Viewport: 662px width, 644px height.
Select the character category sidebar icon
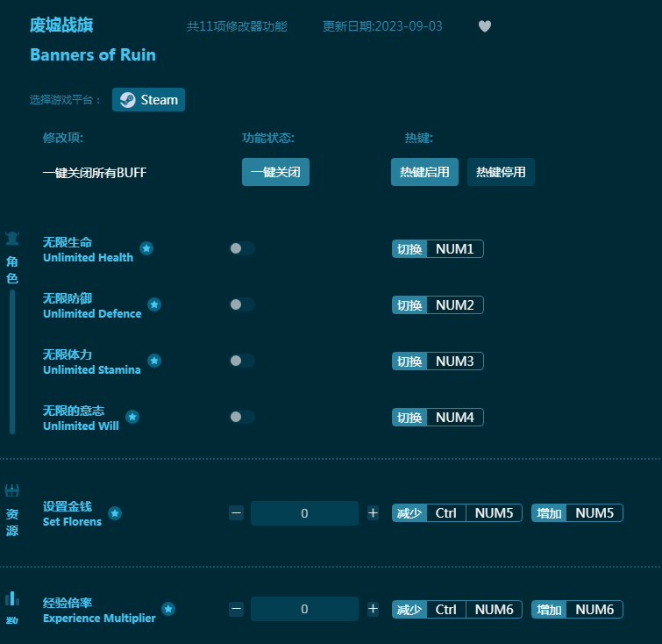pos(12,239)
